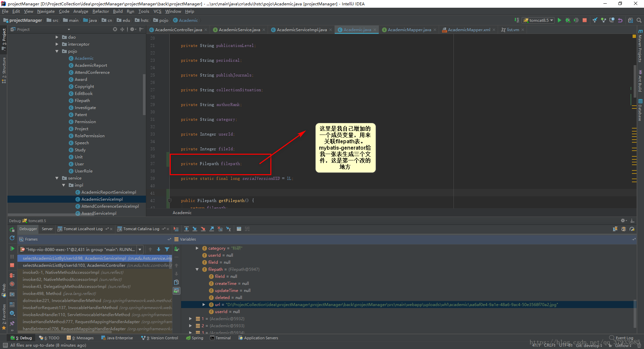Open the Refactor menu
This screenshot has height=349, width=644.
coord(101,11)
